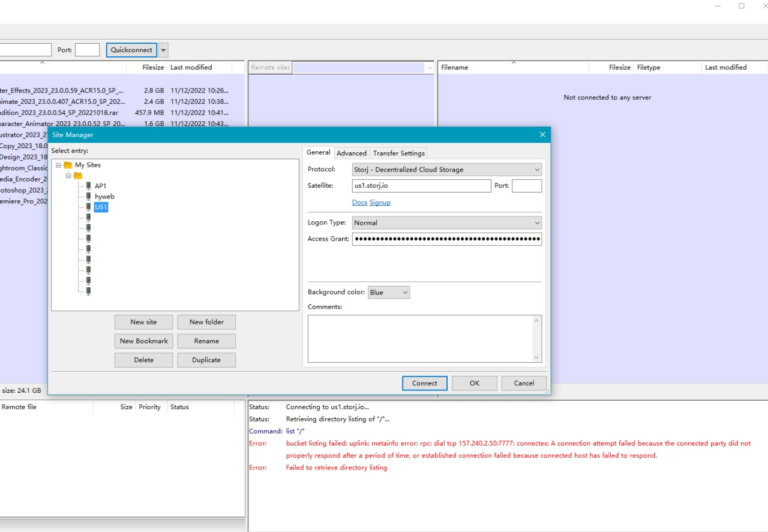Click the "Not connected to any server" message
Viewport: 768px width, 532px height.
pos(607,97)
